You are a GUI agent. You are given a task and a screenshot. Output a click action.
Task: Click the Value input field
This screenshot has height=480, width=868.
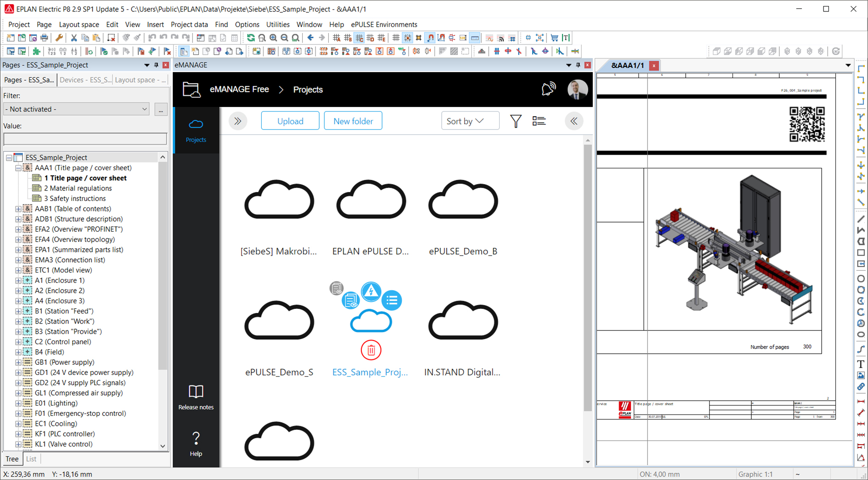(85, 139)
